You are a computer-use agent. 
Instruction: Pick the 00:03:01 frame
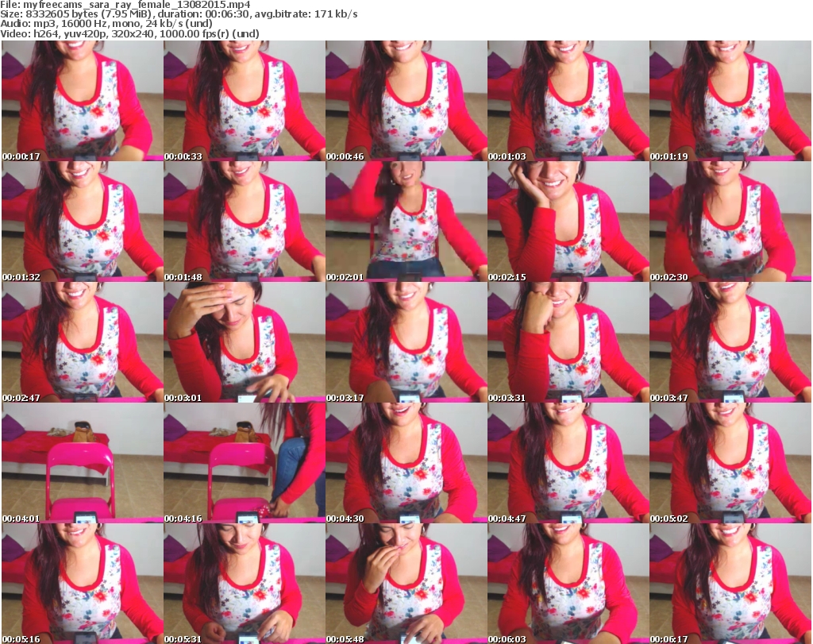click(245, 342)
